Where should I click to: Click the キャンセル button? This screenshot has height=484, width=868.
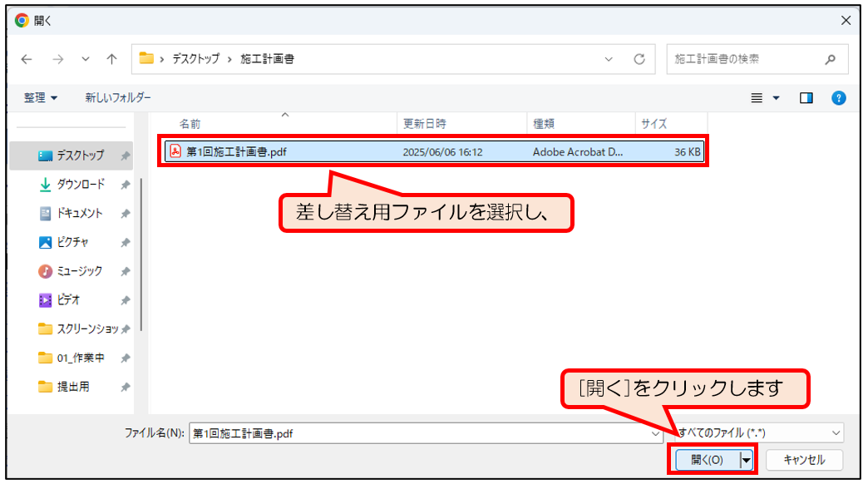(804, 460)
